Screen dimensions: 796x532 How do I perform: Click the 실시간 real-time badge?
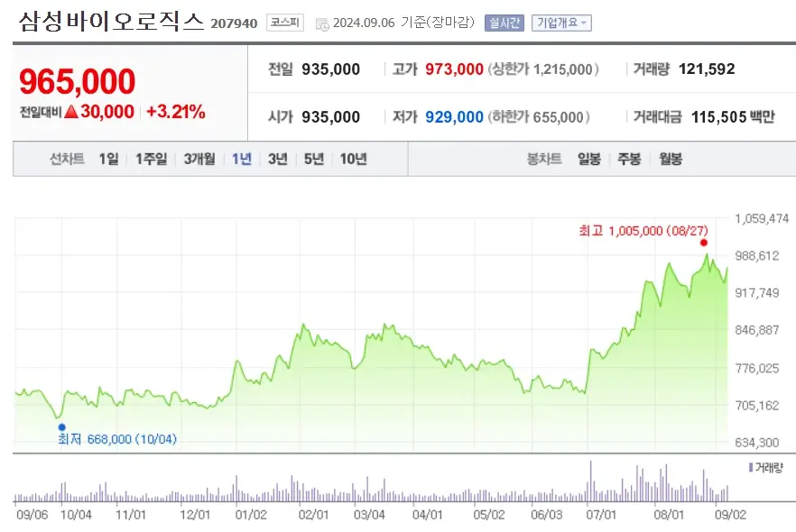pos(504,23)
